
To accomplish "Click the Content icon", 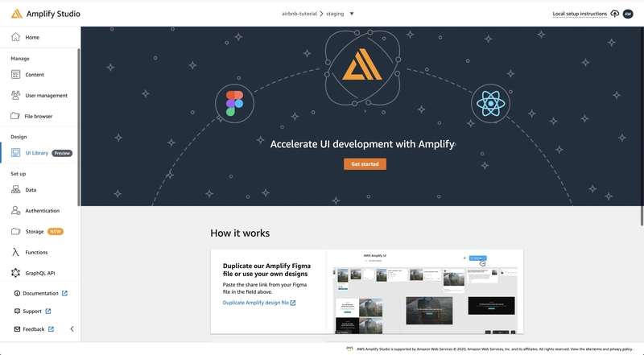I will pyautogui.click(x=15, y=74).
